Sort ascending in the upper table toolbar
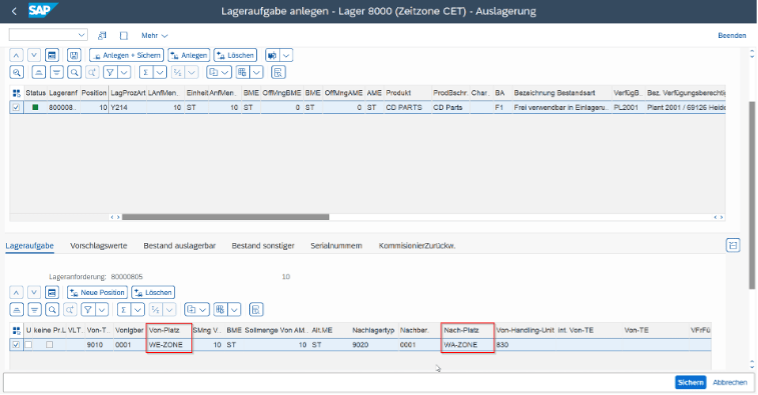 pyautogui.click(x=39, y=73)
